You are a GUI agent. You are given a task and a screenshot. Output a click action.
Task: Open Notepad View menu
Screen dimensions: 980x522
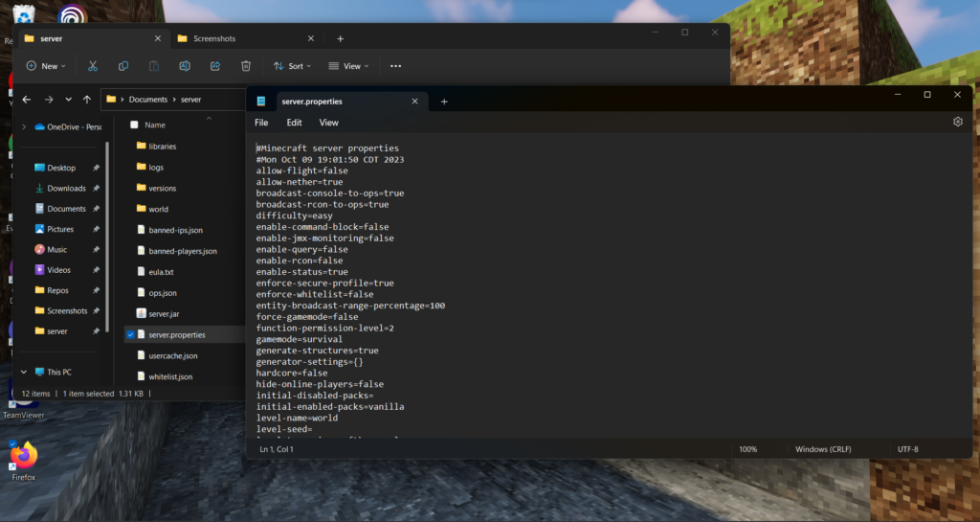[329, 123]
